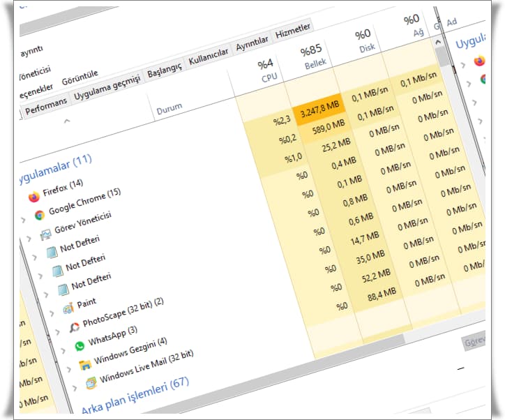Screen dimensions: 505x420
Task: Open the Uygulama geçmişi tab
Action: pyautogui.click(x=107, y=88)
